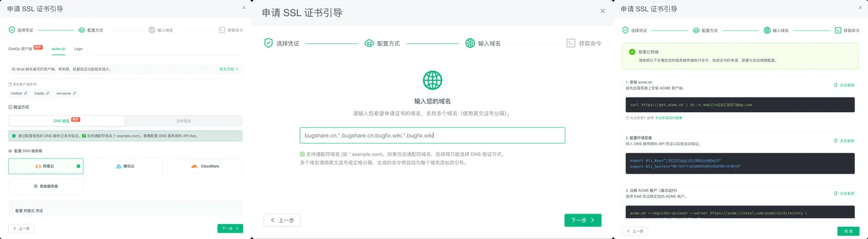Image resolution: width=868 pixels, height=239 pixels.
Task: Click the curl get.acme.sh code block
Action: click(x=740, y=104)
